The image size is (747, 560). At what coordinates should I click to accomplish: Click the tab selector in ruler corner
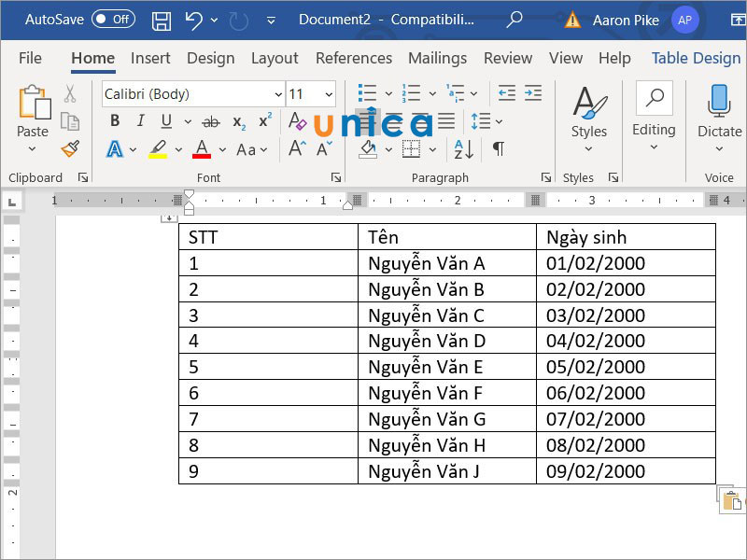pyautogui.click(x=12, y=202)
